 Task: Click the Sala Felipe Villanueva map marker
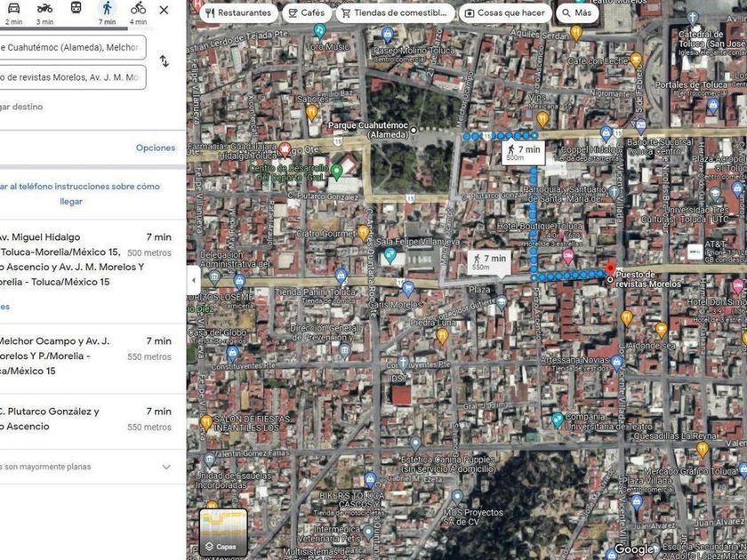pos(390,255)
